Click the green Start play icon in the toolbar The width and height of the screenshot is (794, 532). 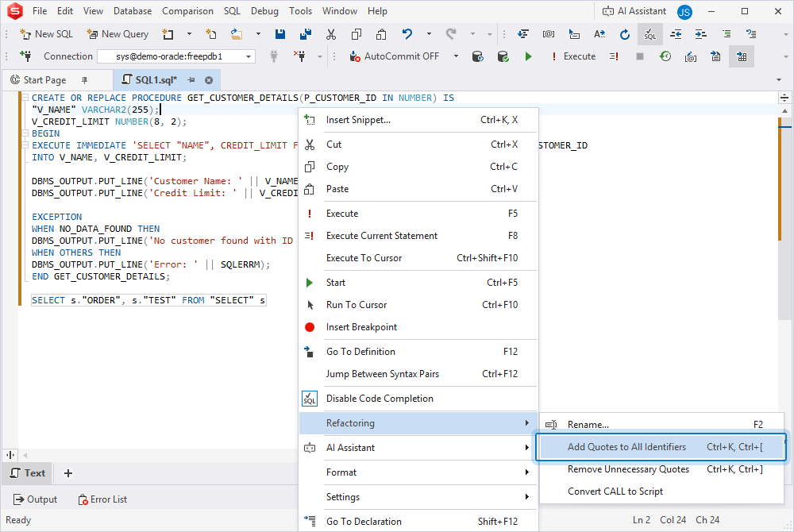[x=528, y=56]
